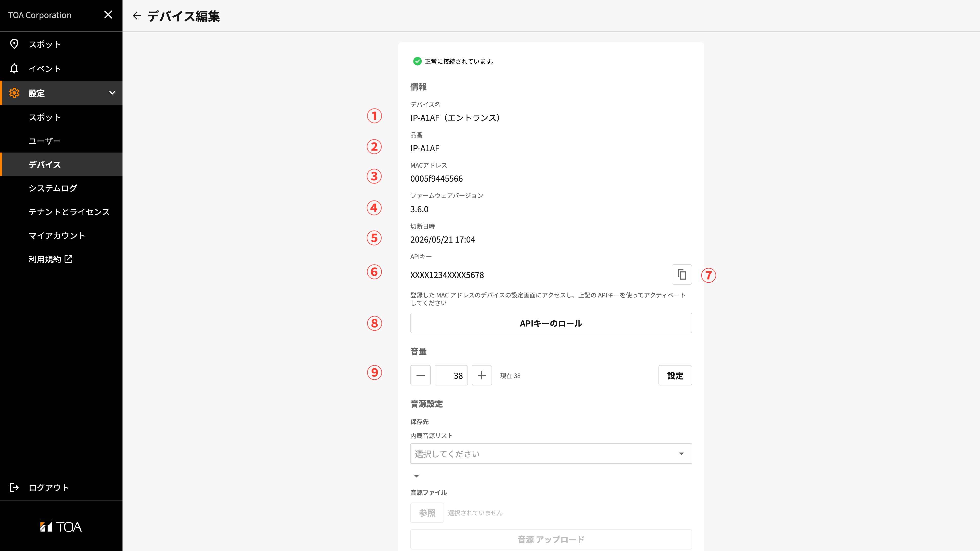
Task: Copy the API key with the copy icon
Action: (681, 274)
